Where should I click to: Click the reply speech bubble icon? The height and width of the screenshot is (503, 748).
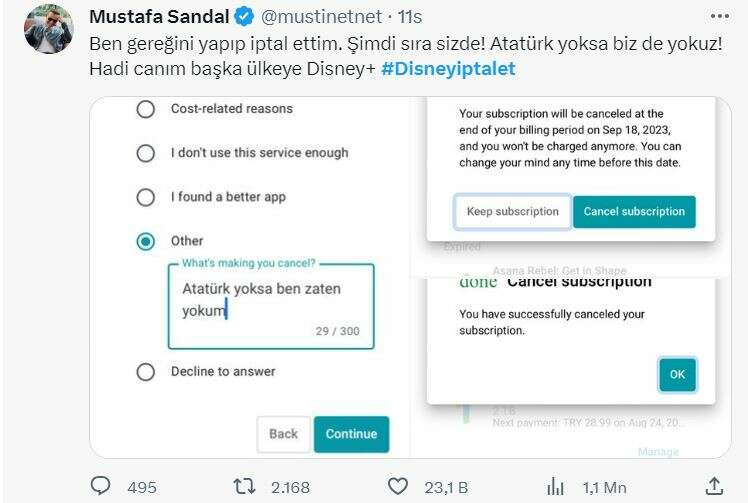[x=100, y=487]
